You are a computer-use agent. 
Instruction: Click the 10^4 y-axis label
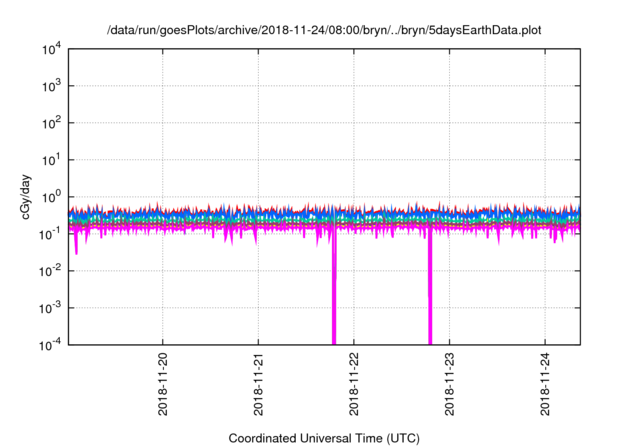coord(52,50)
